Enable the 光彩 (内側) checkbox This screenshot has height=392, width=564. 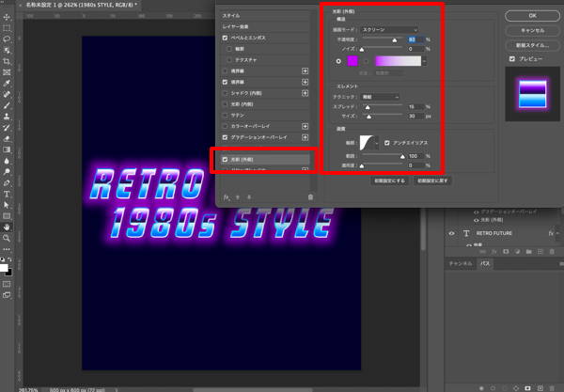click(226, 104)
